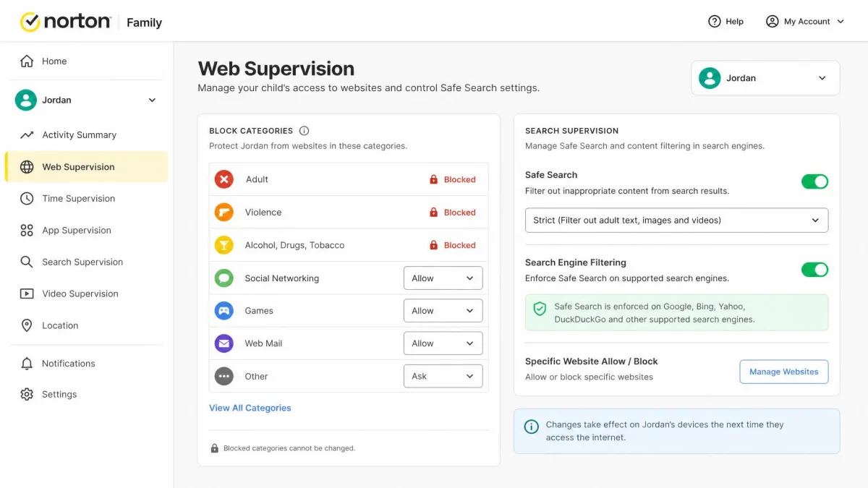868x488 pixels.
Task: Click the Block Categories info icon
Action: [304, 131]
